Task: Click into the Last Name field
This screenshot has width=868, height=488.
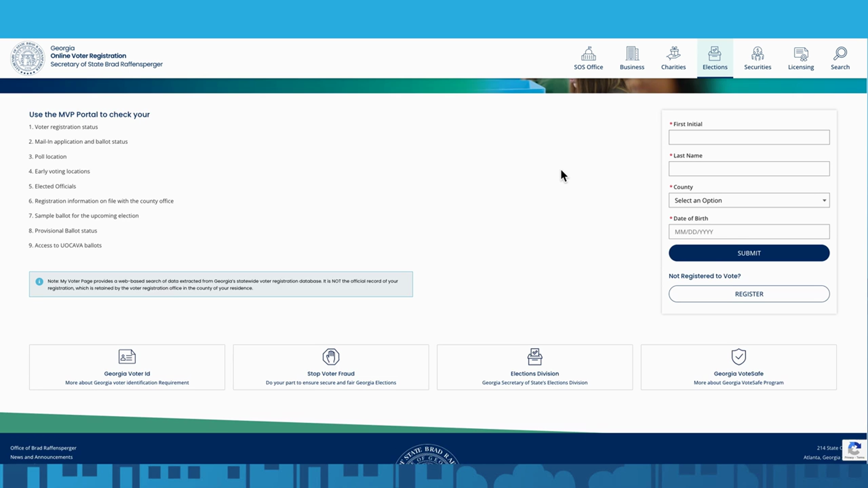Action: (x=749, y=169)
